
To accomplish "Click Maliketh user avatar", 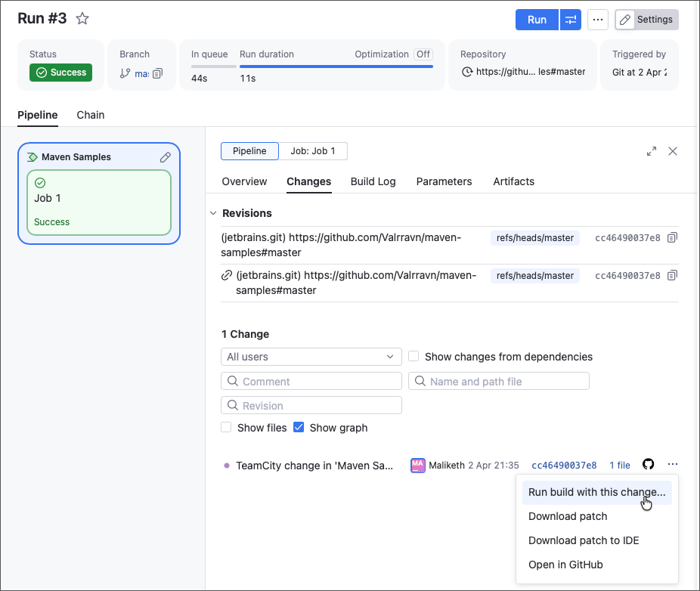I will click(418, 465).
